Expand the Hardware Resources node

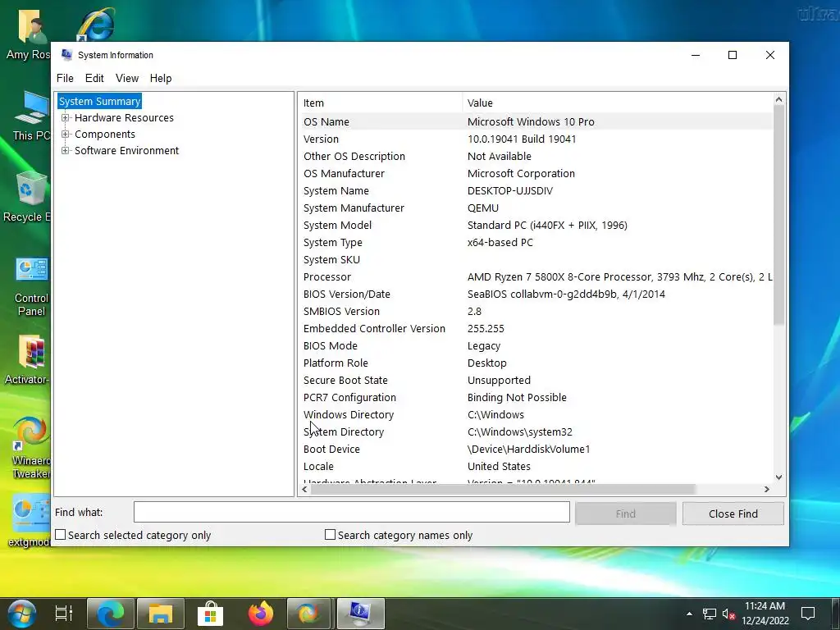coord(65,118)
